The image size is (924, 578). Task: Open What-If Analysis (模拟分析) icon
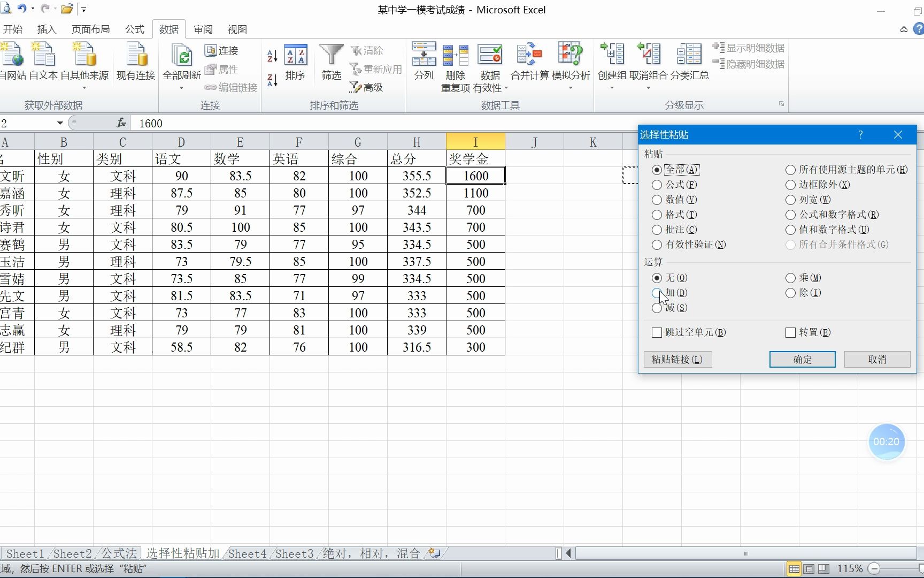pyautogui.click(x=571, y=54)
